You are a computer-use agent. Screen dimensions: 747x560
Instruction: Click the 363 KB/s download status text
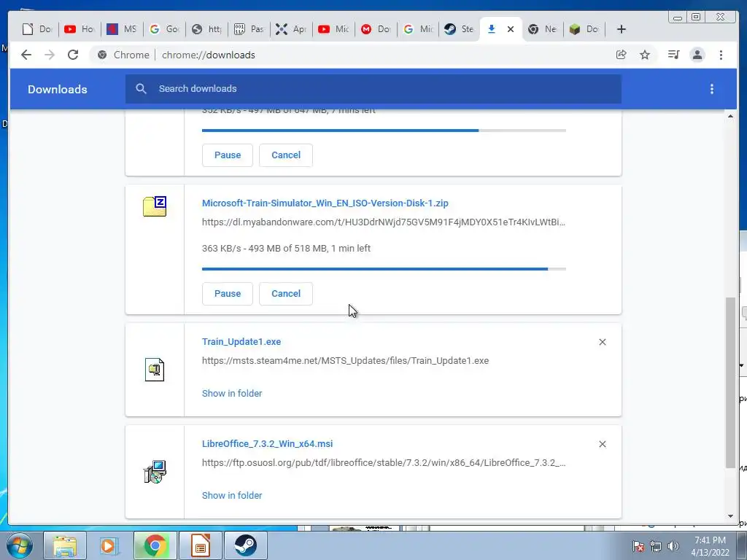286,248
